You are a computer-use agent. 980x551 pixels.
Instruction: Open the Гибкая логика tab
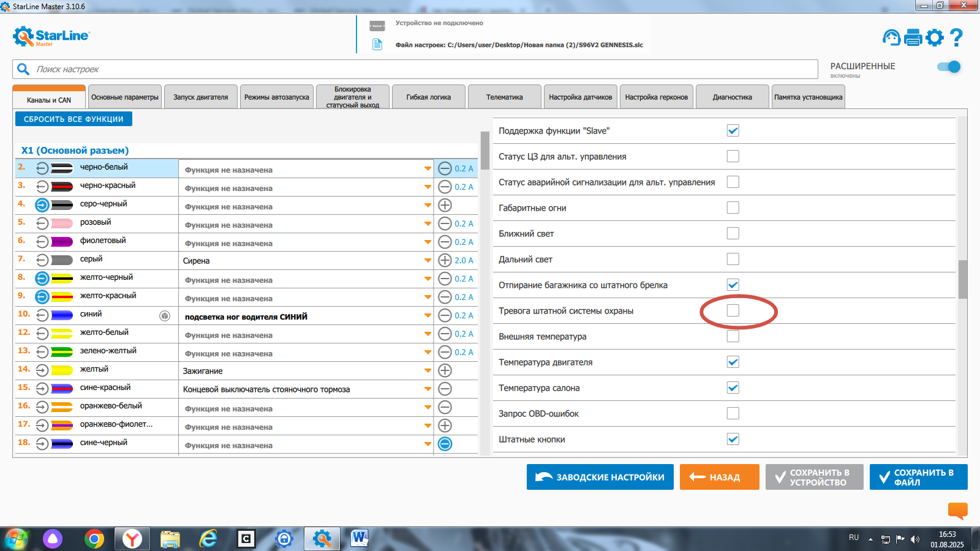click(x=429, y=97)
